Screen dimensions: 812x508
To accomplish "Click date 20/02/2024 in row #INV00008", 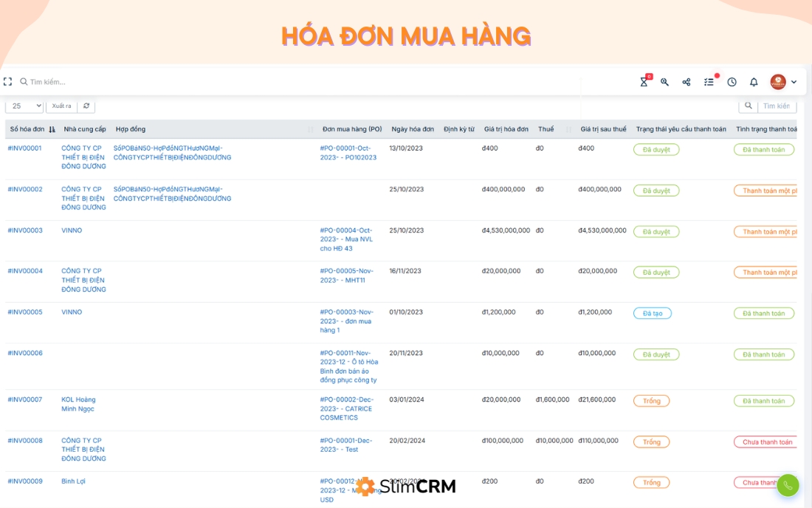I will (x=407, y=441).
